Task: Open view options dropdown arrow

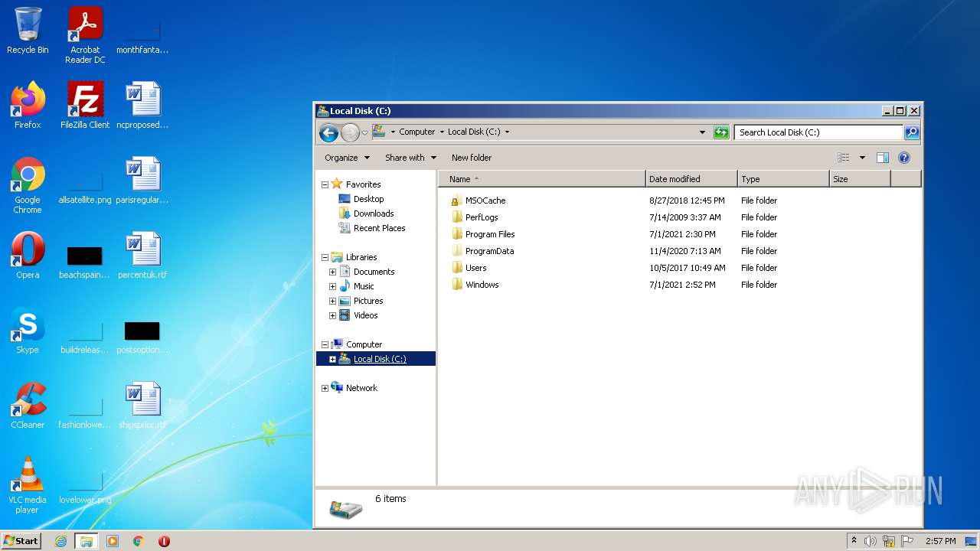Action: pos(862,158)
